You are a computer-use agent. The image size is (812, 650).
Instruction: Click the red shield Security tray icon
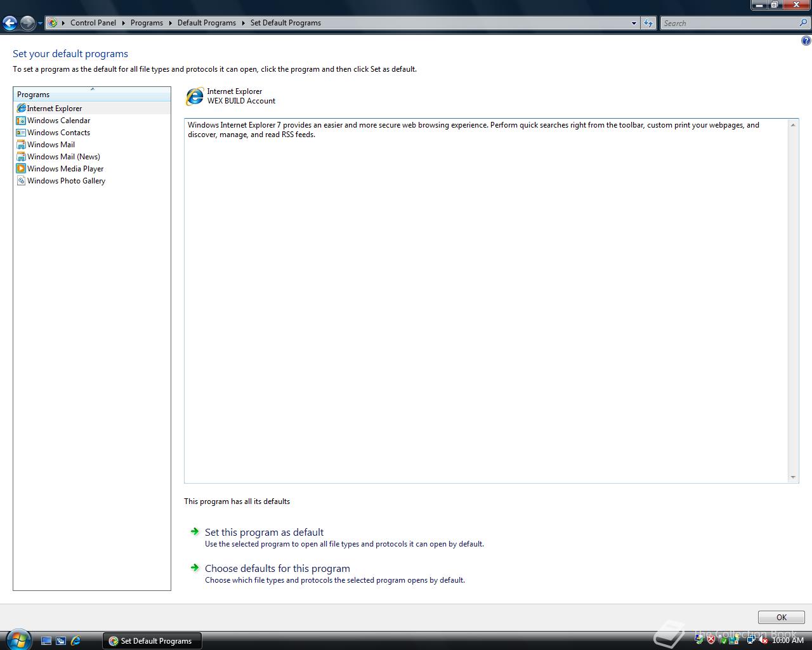(711, 640)
